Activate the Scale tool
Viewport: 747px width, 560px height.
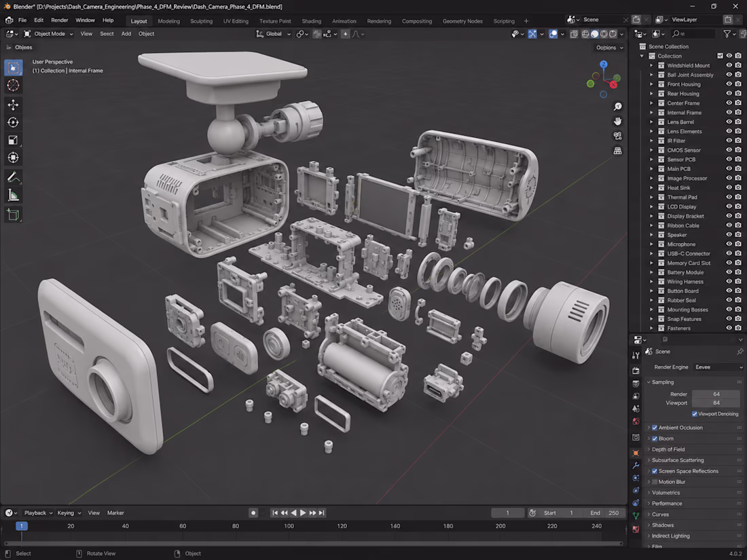(13, 140)
